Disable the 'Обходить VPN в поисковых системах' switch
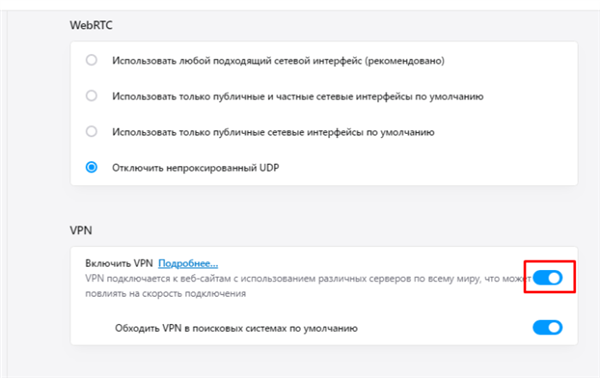This screenshot has height=378, width=600. tap(548, 327)
